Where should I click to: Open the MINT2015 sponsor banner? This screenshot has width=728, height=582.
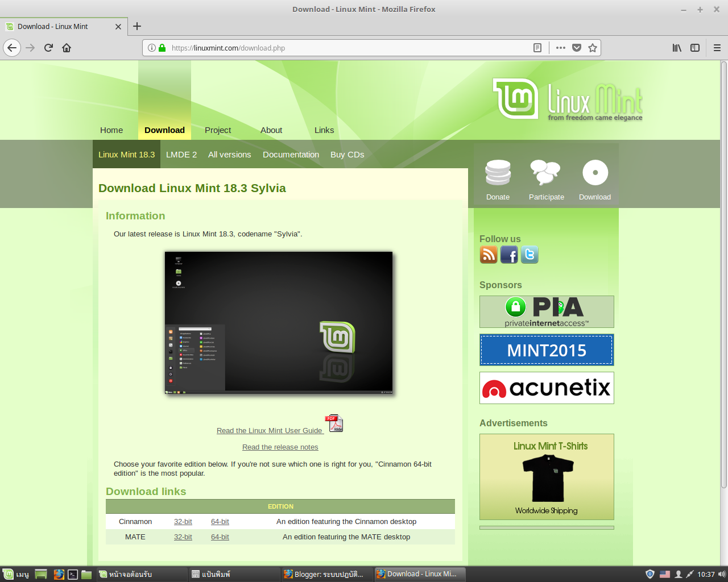[x=547, y=350]
